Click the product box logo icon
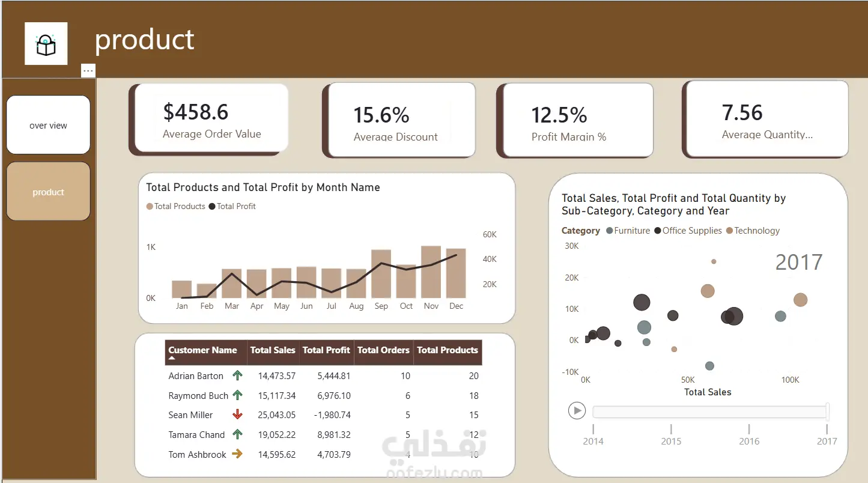The height and width of the screenshot is (483, 868). [46, 44]
